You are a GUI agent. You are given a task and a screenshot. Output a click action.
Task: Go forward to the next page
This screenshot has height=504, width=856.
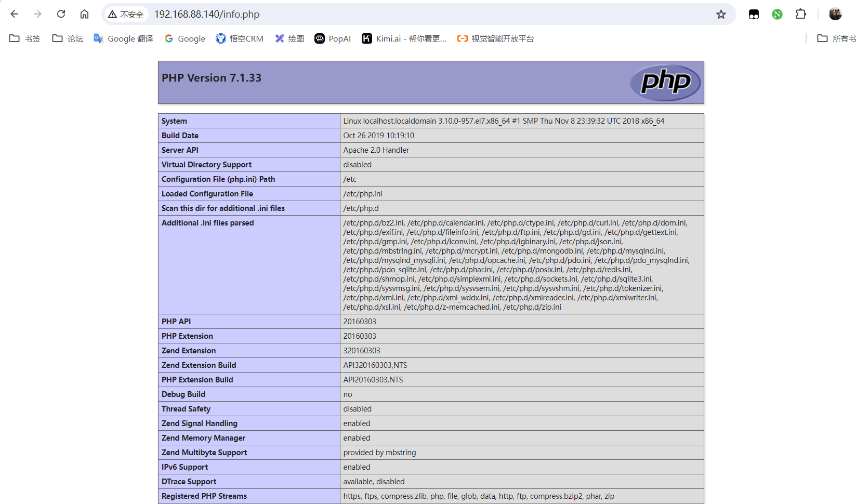pyautogui.click(x=37, y=14)
